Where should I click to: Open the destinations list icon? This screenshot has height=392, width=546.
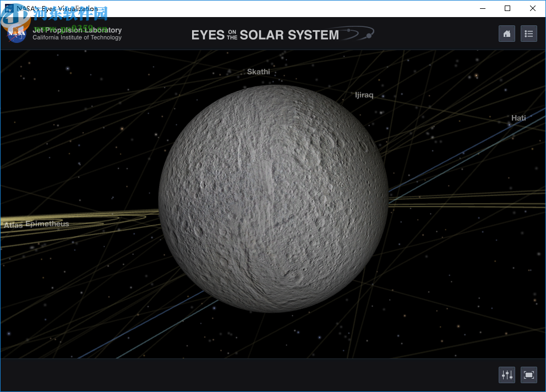point(528,34)
